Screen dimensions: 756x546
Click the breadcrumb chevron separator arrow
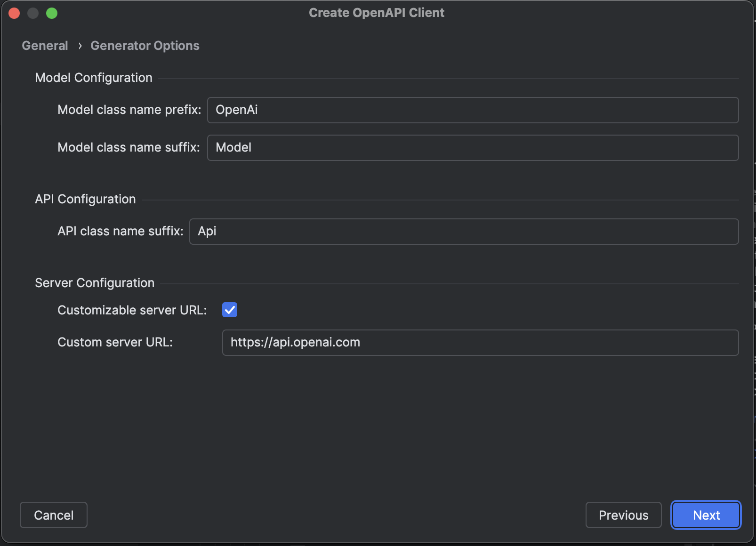80,46
